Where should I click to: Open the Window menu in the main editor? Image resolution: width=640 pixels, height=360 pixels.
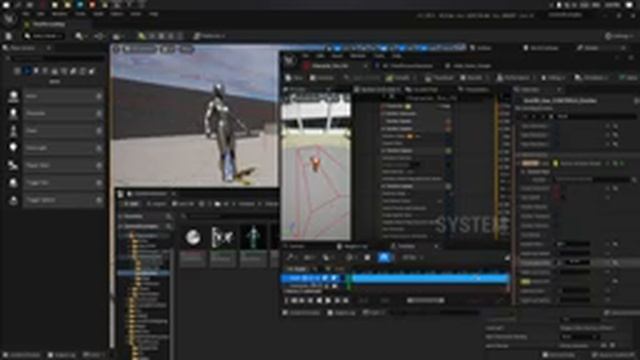point(59,13)
